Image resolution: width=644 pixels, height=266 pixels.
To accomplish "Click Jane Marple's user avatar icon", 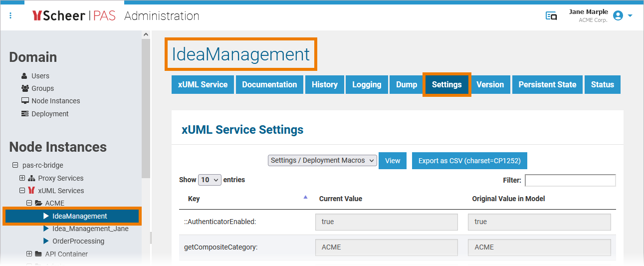I will 618,16.
